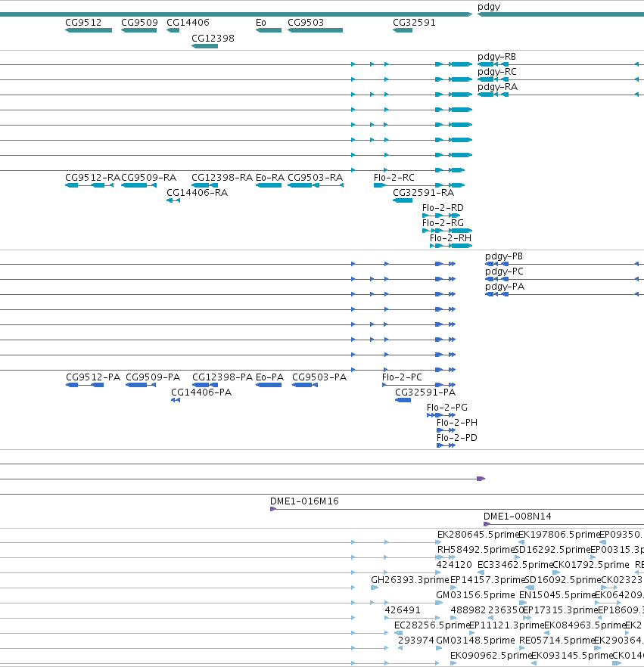Select the RE05714.5prime EST label
The image size is (644, 667).
[x=557, y=641]
